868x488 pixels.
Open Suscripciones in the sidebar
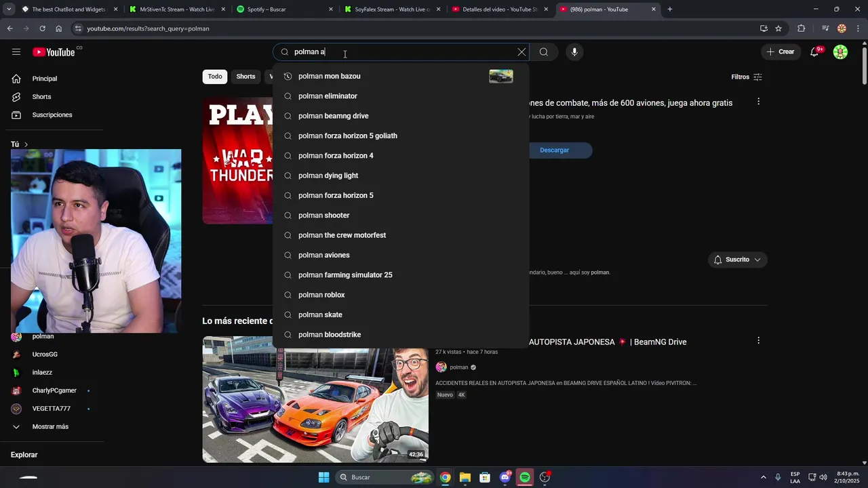52,115
